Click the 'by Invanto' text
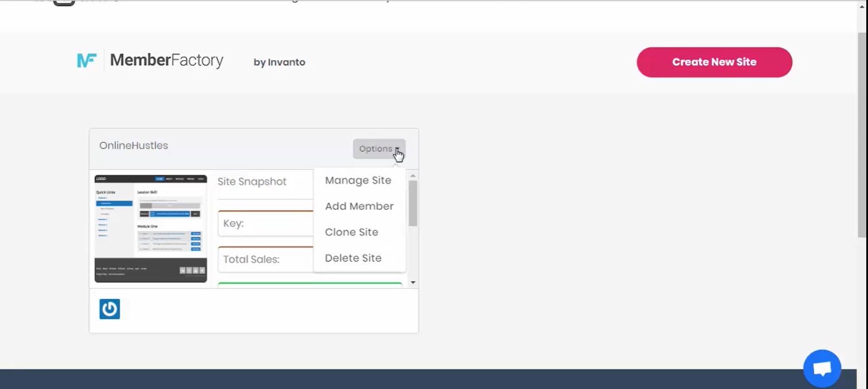The width and height of the screenshot is (868, 389). 279,62
